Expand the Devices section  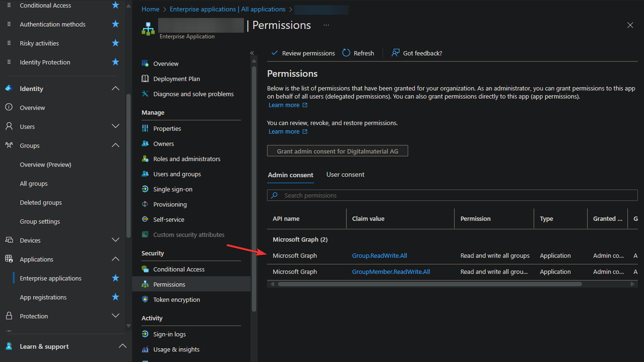tap(116, 240)
